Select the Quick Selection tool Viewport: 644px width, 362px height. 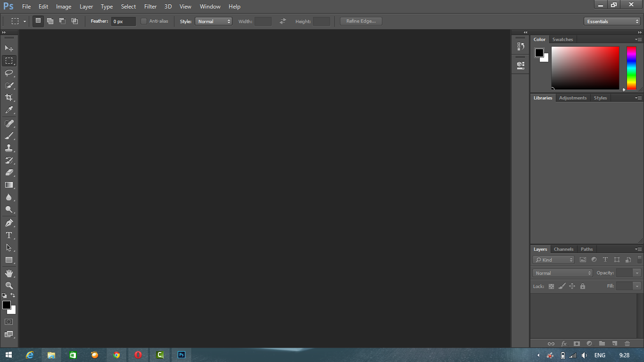pyautogui.click(x=9, y=85)
